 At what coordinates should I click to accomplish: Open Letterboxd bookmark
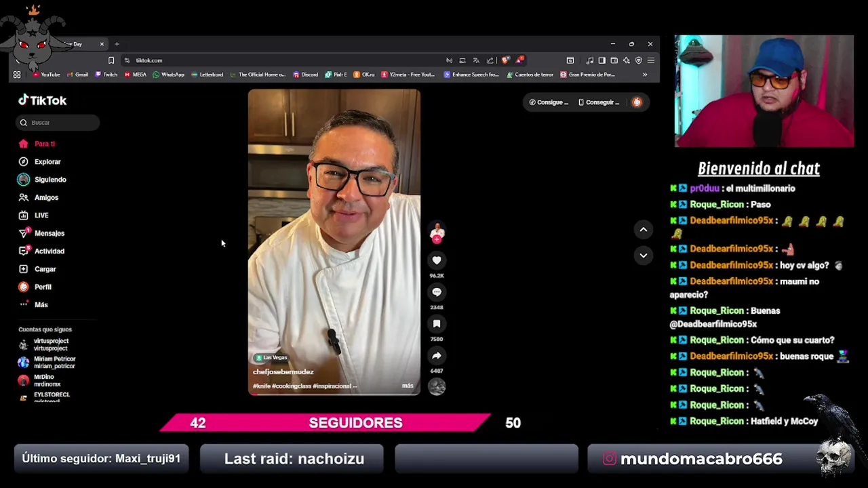pyautogui.click(x=208, y=75)
